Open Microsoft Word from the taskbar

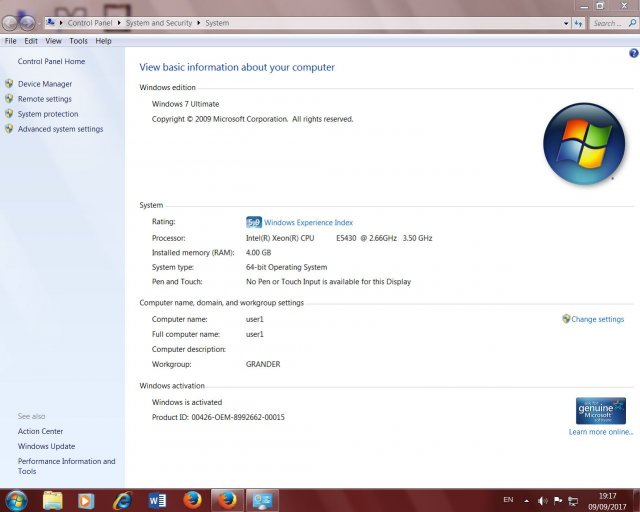(x=157, y=499)
